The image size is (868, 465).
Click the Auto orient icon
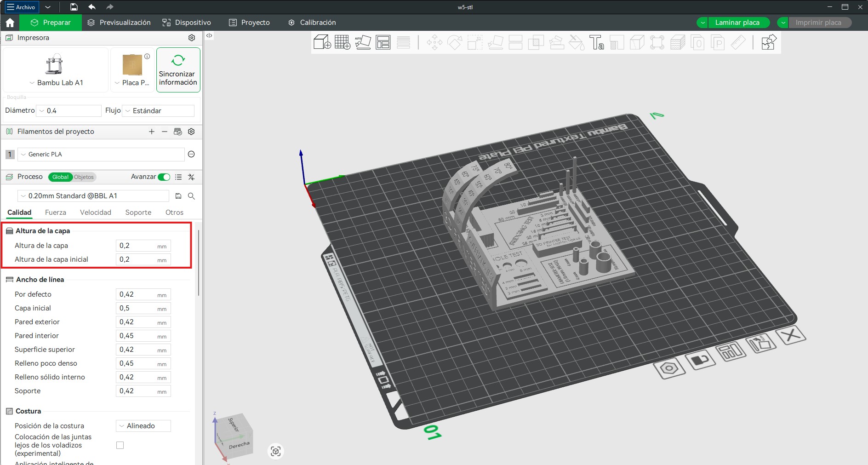click(x=363, y=42)
